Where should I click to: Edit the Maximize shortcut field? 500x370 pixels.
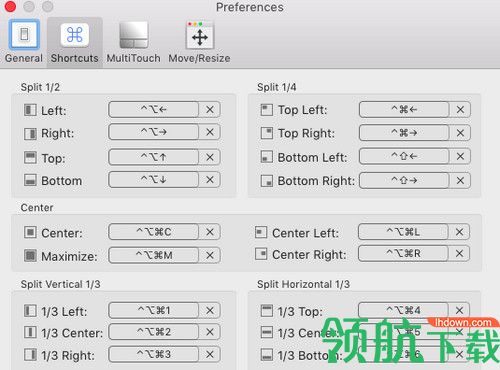[154, 256]
